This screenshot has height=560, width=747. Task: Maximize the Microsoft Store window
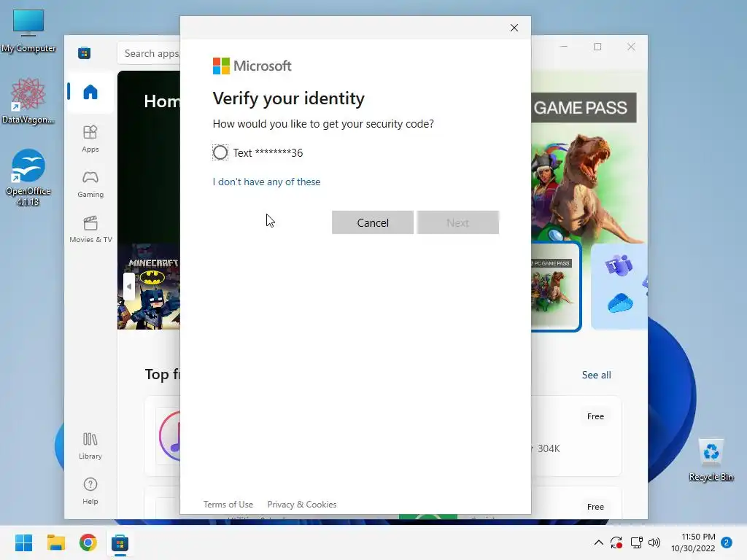(x=597, y=47)
